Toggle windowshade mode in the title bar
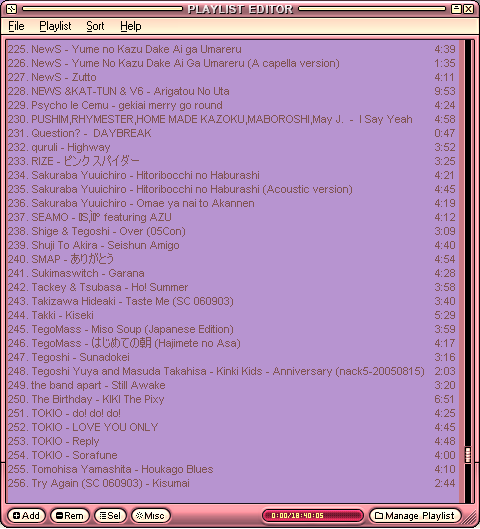This screenshot has width=480, height=529. coord(456,9)
